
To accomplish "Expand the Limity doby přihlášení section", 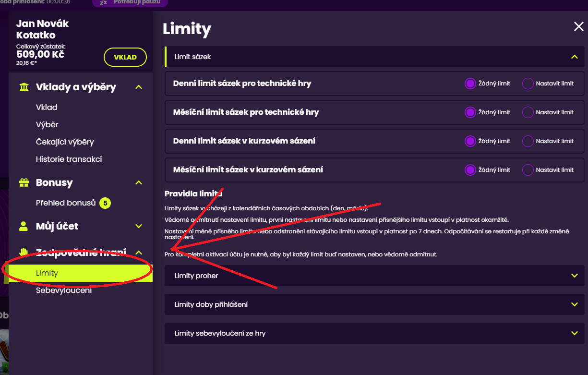I will [x=574, y=304].
